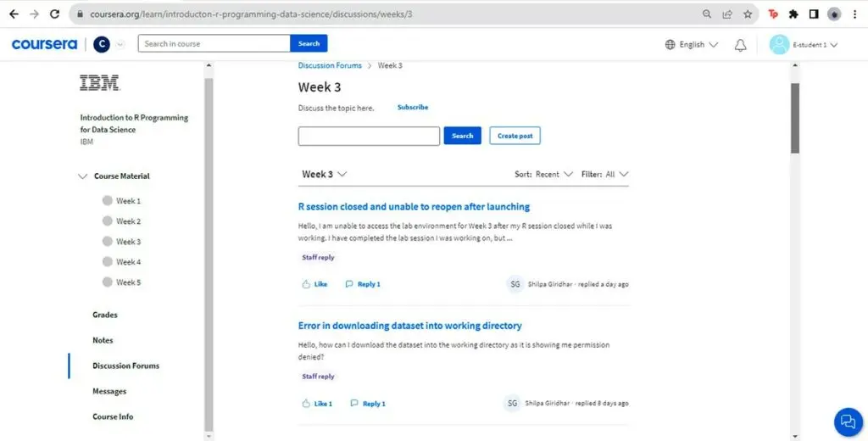The image size is (868, 441).
Task: Reload the page
Action: click(54, 14)
